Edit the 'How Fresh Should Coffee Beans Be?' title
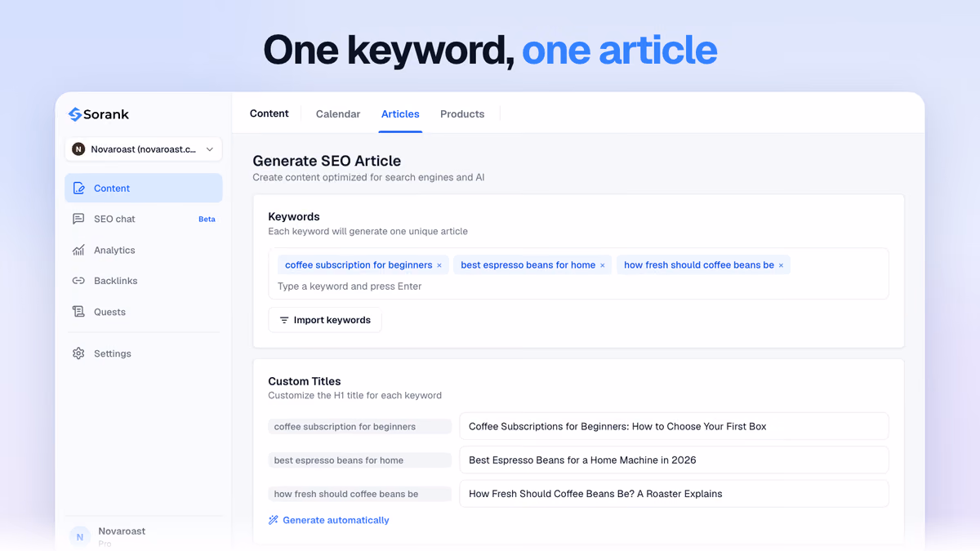The image size is (980, 551). (x=674, y=493)
